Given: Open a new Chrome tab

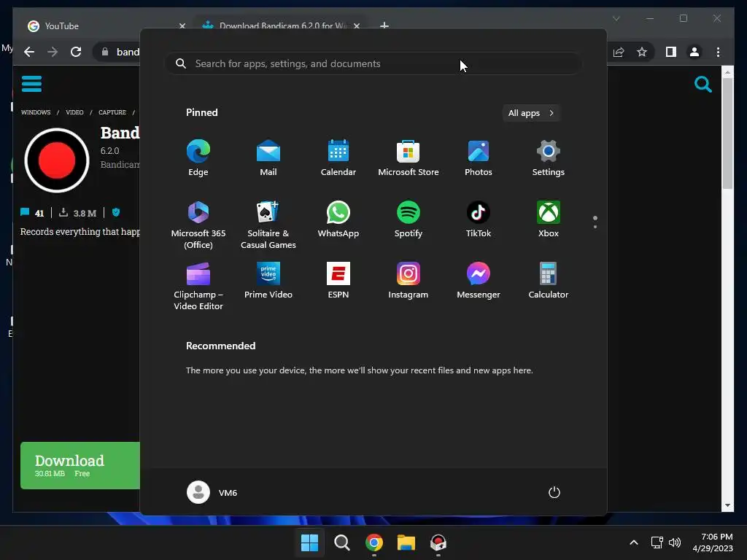Looking at the screenshot, I should [384, 26].
